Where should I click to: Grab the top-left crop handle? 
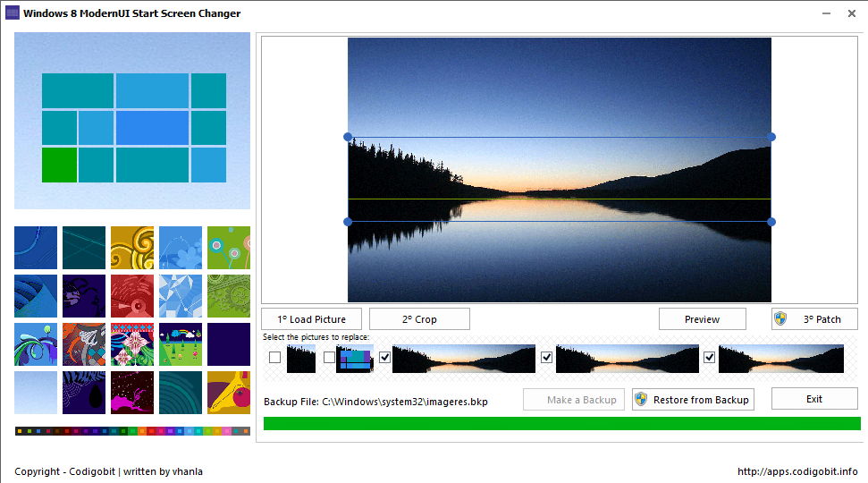click(348, 137)
